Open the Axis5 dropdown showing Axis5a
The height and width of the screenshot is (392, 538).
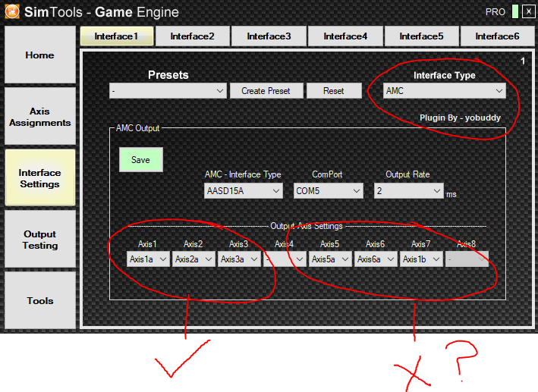[x=330, y=259]
